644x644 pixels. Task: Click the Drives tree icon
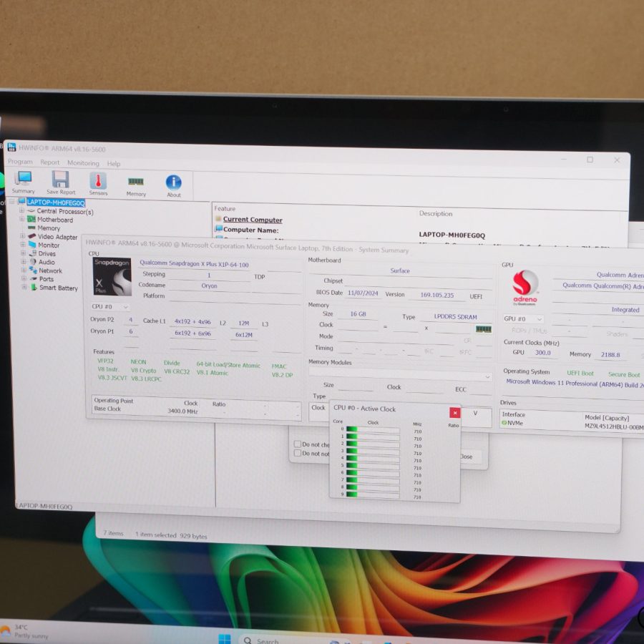33,253
